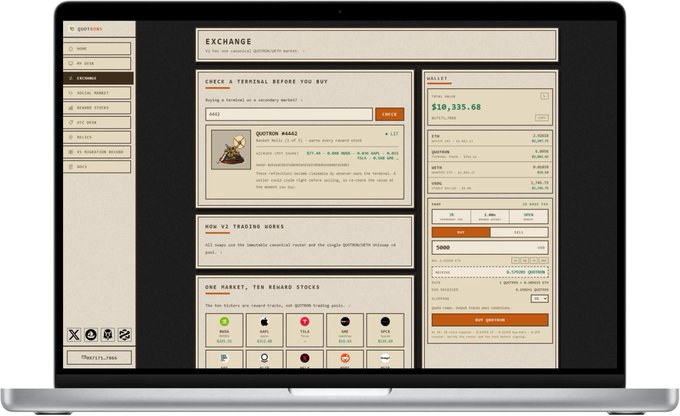Click the $10,335.68 total value

(456, 107)
